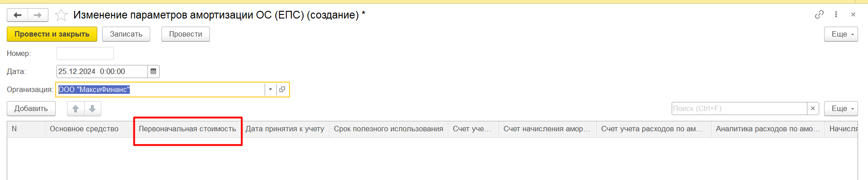This screenshot has width=868, height=180.
Task: Expand the organization dropdown list
Action: (x=270, y=89)
